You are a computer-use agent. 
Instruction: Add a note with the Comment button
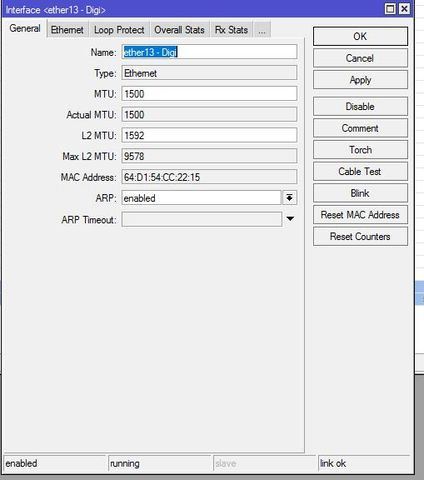(x=360, y=128)
